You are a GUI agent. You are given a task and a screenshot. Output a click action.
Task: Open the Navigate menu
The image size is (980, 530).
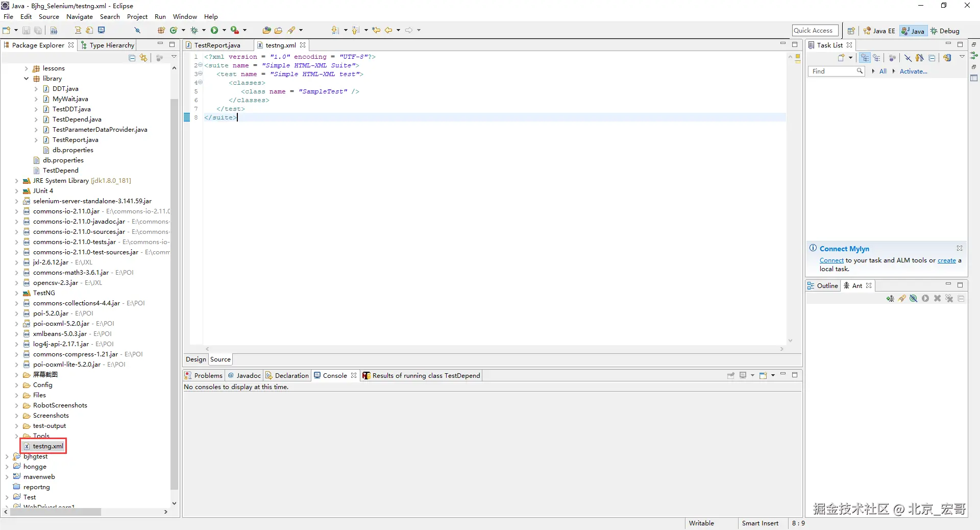pos(80,17)
